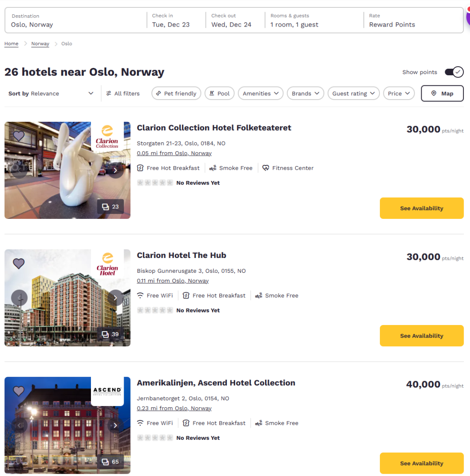Save Clarion Hotel The Hub heart icon

[19, 264]
